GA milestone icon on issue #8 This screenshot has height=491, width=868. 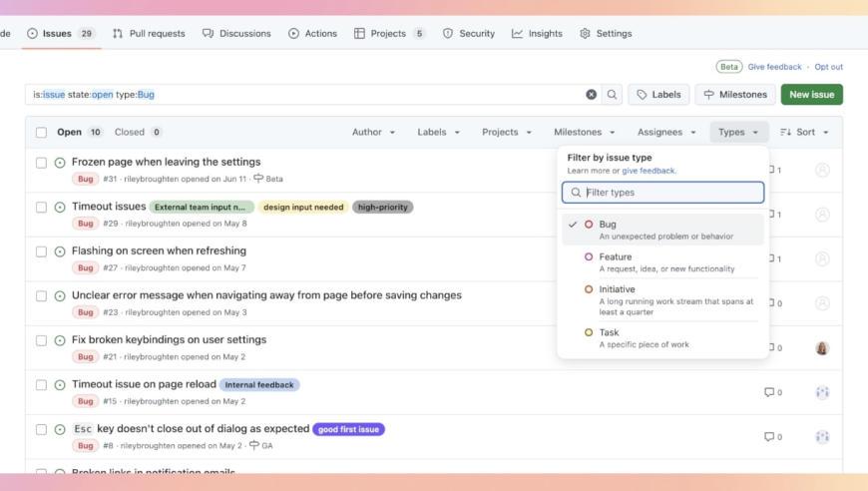[254, 445]
